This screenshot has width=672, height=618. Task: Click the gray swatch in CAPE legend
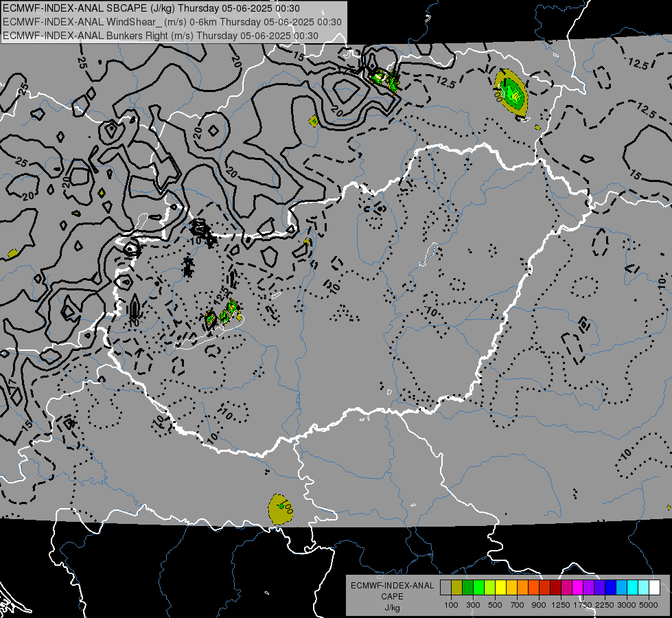point(445,588)
